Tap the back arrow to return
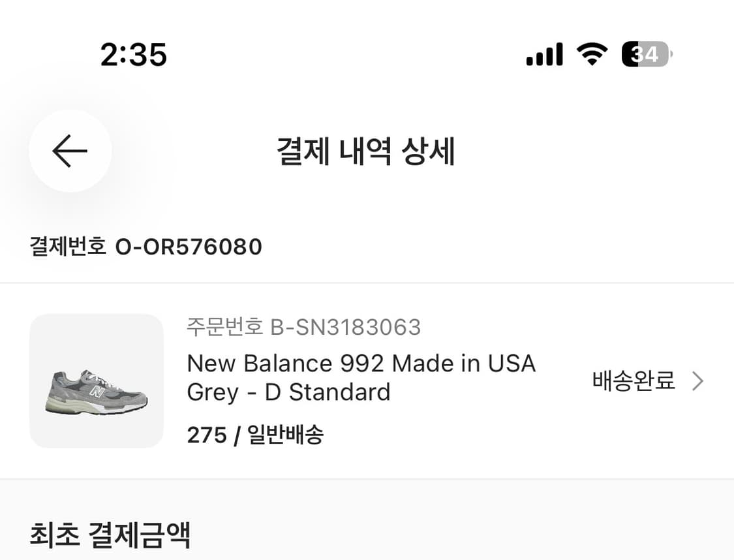This screenshot has height=560, width=734. [69, 150]
